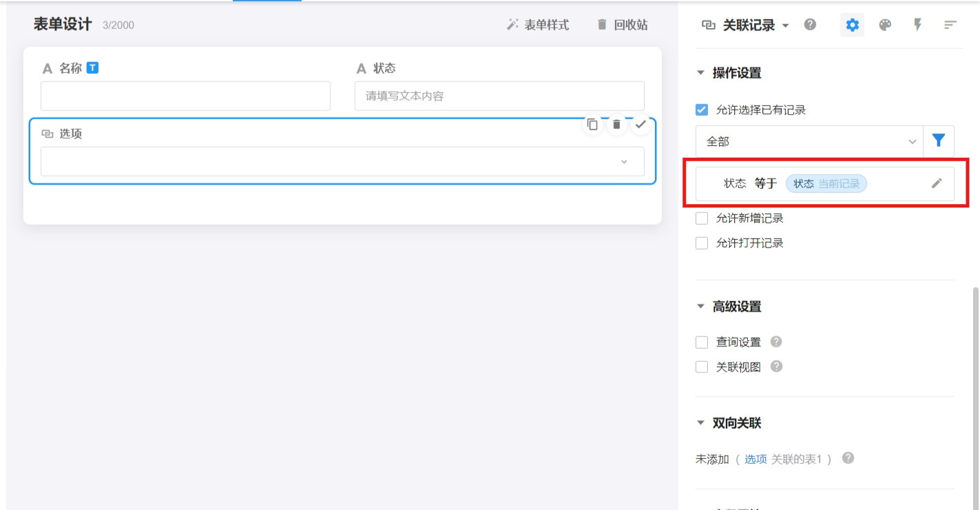Click the trash icon on 选项 field
980x510 pixels.
point(616,125)
